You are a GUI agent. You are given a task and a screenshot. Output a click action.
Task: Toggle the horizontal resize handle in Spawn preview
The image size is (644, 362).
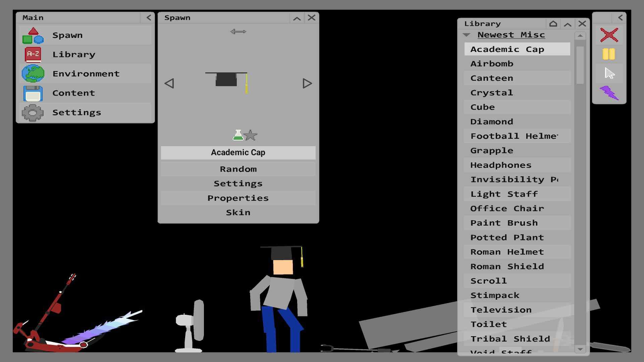pos(239,32)
